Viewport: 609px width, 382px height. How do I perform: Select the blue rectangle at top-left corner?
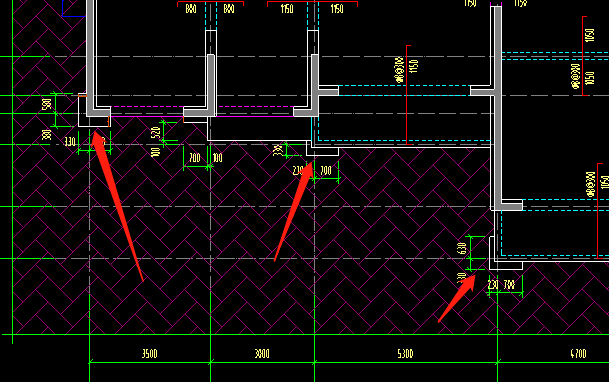click(x=74, y=8)
